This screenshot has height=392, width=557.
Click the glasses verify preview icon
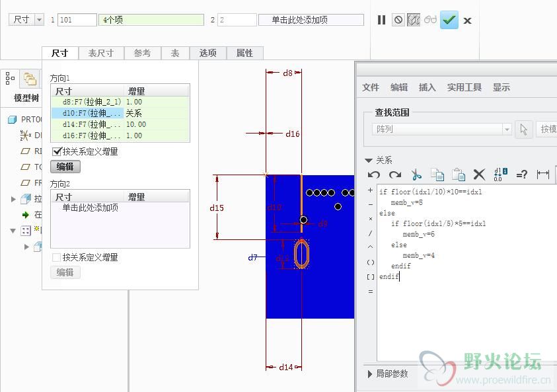click(x=430, y=20)
